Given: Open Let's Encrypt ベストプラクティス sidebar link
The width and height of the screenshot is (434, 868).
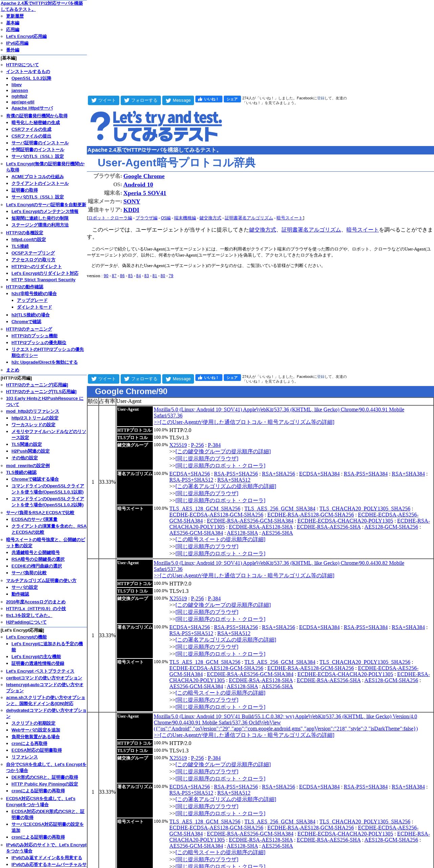Looking at the screenshot, I should click(40, 671).
